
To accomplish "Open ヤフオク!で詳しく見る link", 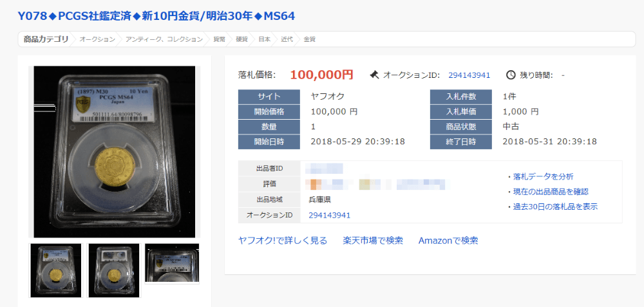I will pos(283,241).
